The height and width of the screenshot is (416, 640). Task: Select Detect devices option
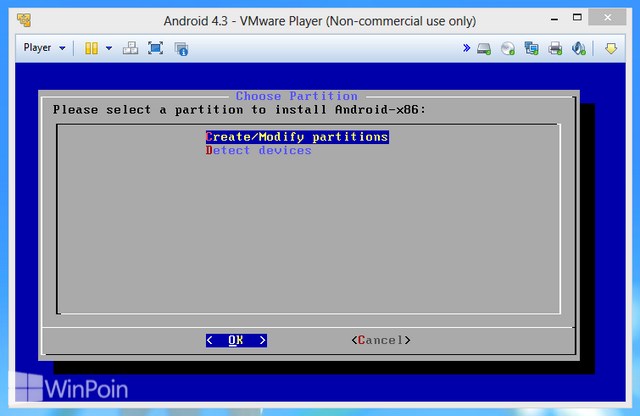tap(258, 150)
